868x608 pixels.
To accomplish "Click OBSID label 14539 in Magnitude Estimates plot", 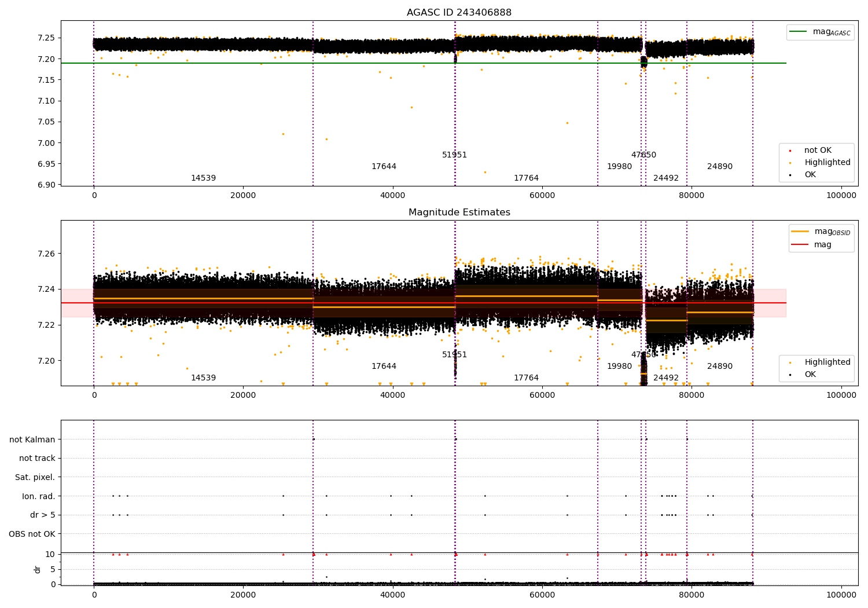I will pos(203,378).
